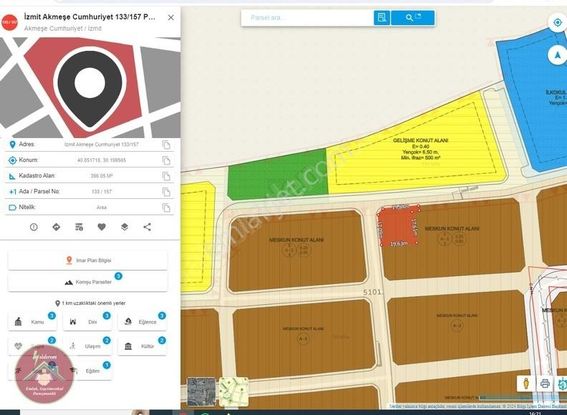Print the map with printer icon

tap(545, 383)
